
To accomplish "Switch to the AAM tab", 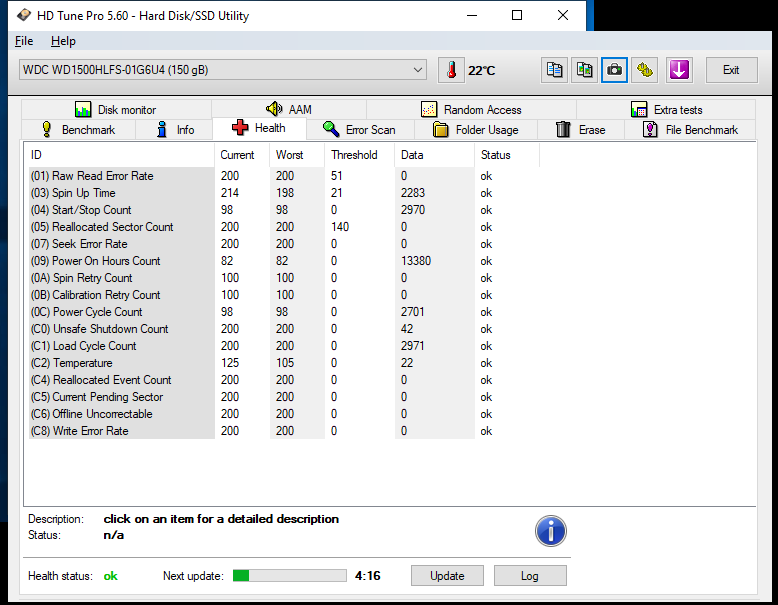I will coord(289,109).
